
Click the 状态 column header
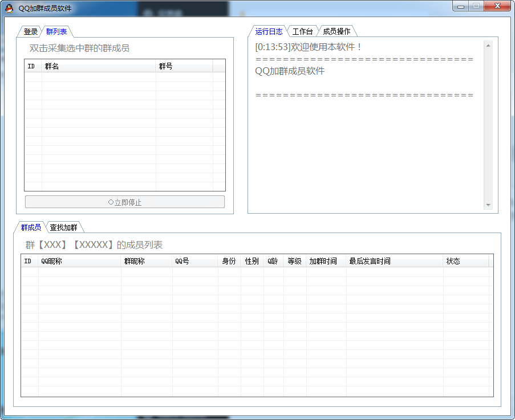[x=466, y=261]
